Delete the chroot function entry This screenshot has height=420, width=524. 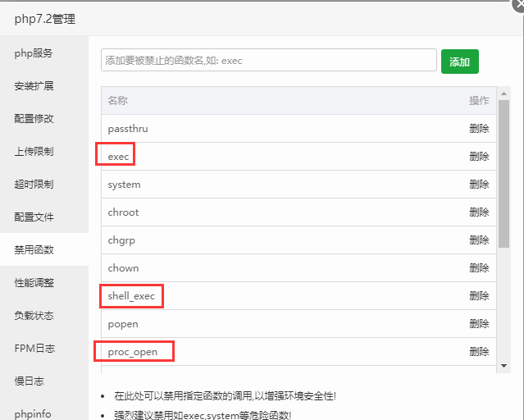[x=479, y=212]
